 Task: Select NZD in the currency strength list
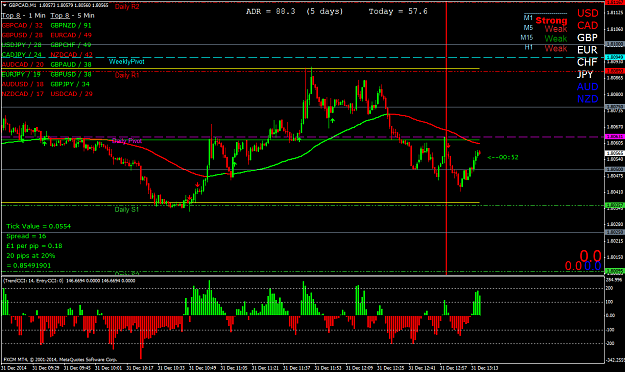click(x=588, y=99)
